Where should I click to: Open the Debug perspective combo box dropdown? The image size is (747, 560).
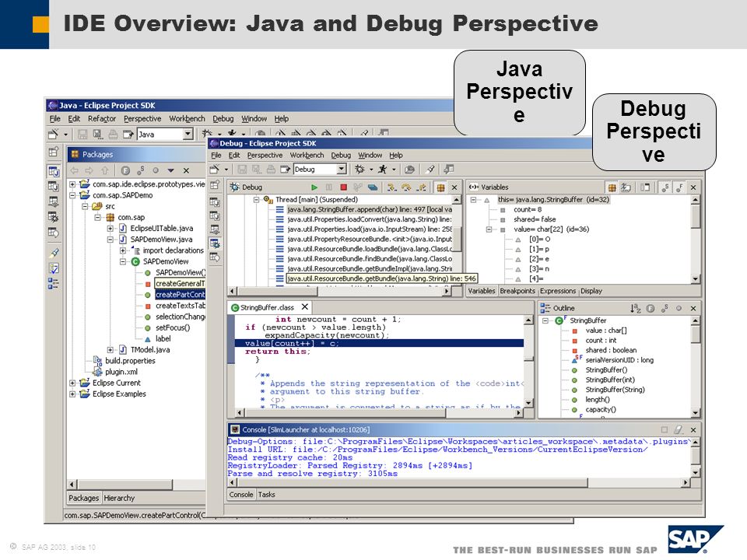point(342,169)
